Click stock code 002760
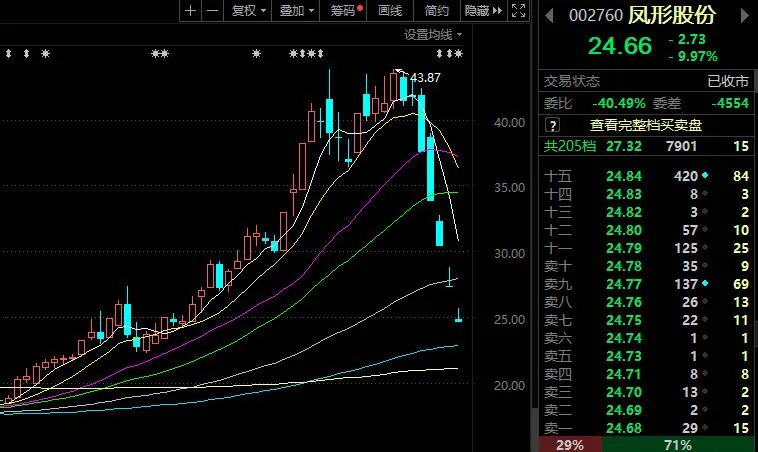Screen dimensions: 758x452 (596, 15)
